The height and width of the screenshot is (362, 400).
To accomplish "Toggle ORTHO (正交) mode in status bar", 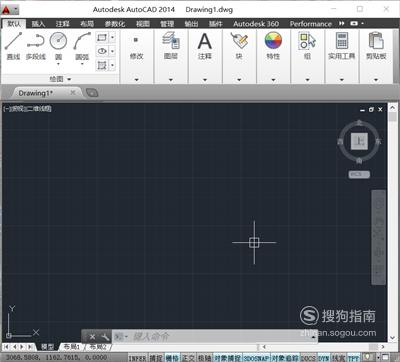I will pyautogui.click(x=188, y=358).
